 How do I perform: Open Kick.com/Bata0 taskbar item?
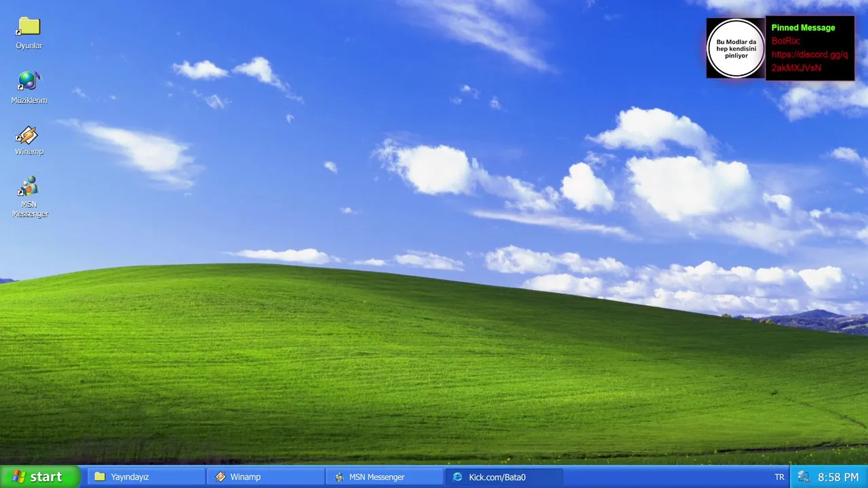click(x=505, y=477)
